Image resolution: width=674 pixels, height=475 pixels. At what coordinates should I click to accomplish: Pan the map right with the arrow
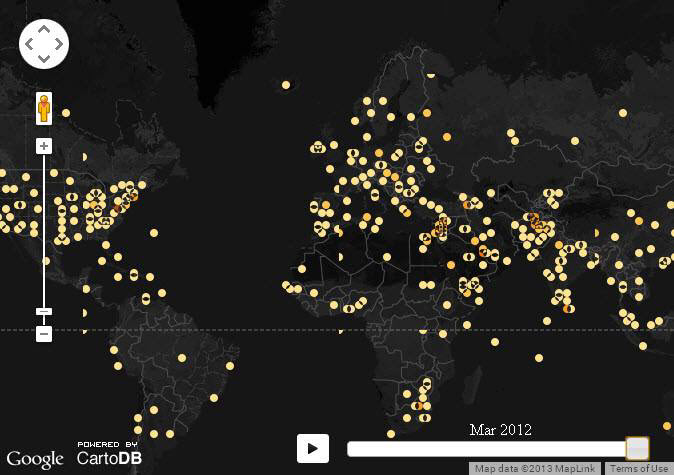pyautogui.click(x=59, y=45)
